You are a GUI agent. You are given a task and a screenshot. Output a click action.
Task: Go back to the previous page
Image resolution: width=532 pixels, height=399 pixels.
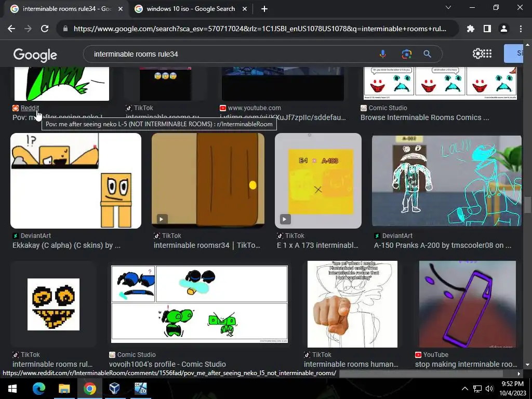tap(11, 29)
